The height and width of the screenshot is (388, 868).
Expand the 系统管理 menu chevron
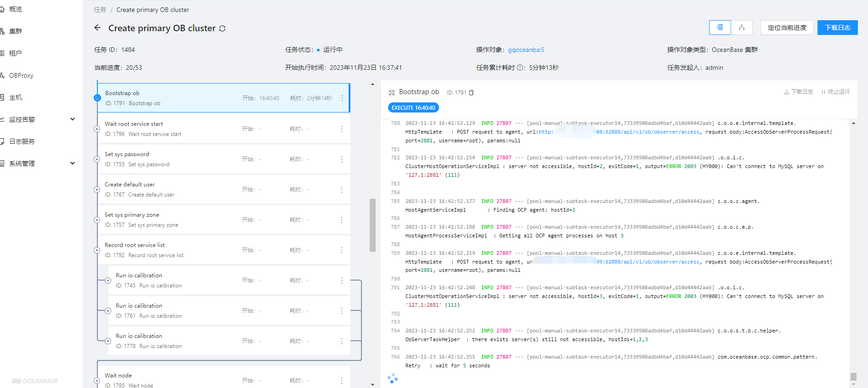click(73, 163)
